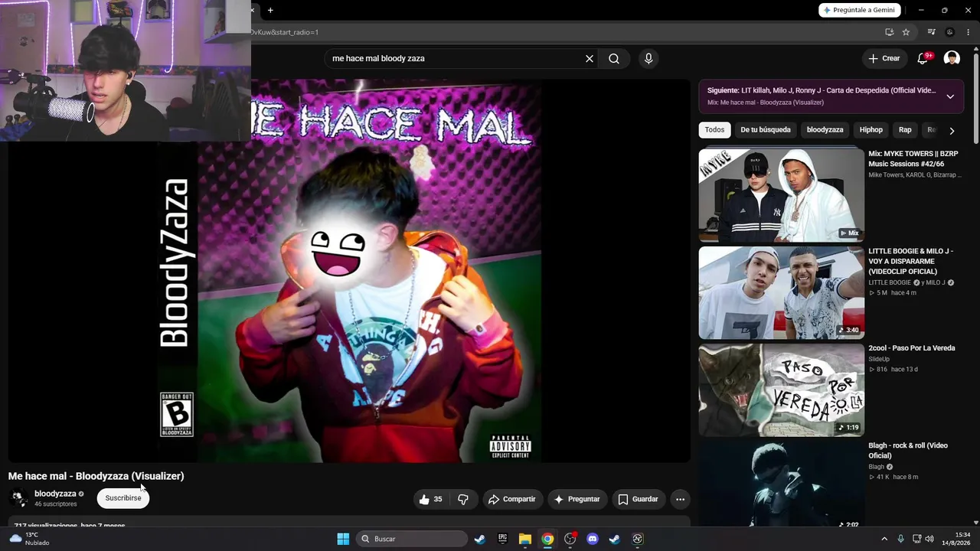Show more filter chips with right arrow
This screenshot has width=980, height=551.
(952, 130)
